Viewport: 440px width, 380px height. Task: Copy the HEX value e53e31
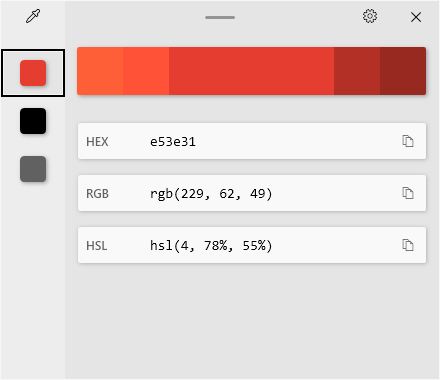(x=408, y=141)
